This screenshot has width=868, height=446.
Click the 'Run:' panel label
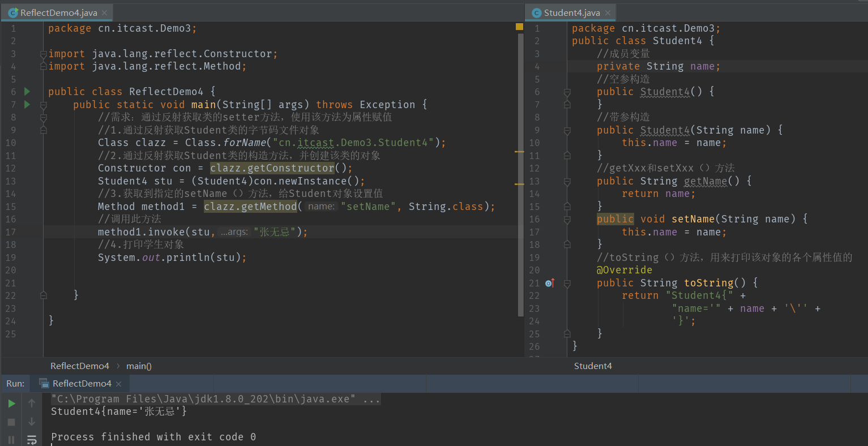coord(15,384)
